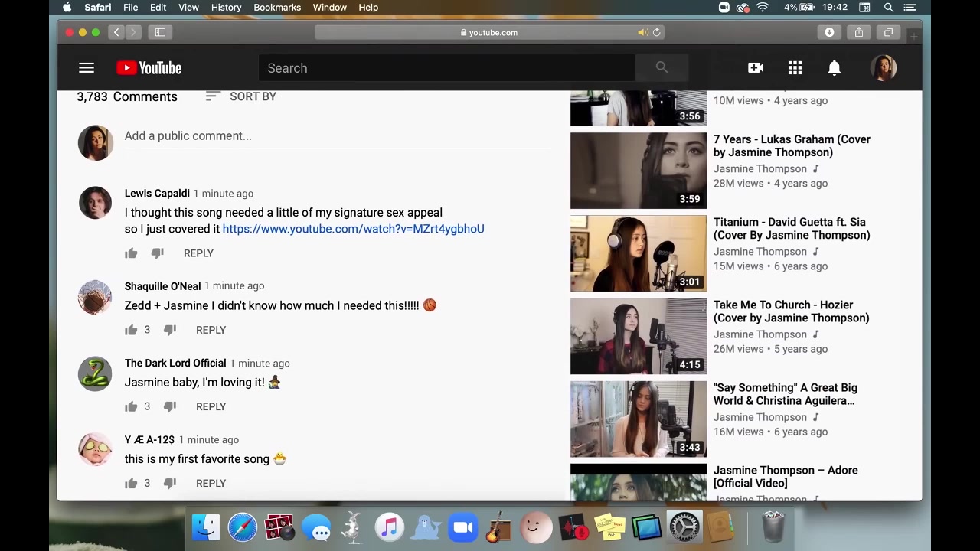Viewport: 980px width, 551px height.
Task: Reload the page in Safari
Action: tap(656, 32)
